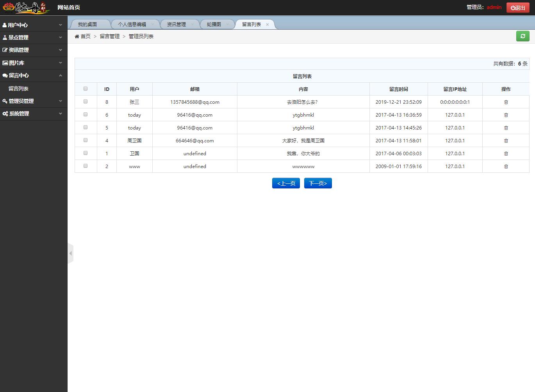Image resolution: width=535 pixels, height=392 pixels.
Task: Open 留言列表 in the sidebar
Action: [x=19, y=89]
